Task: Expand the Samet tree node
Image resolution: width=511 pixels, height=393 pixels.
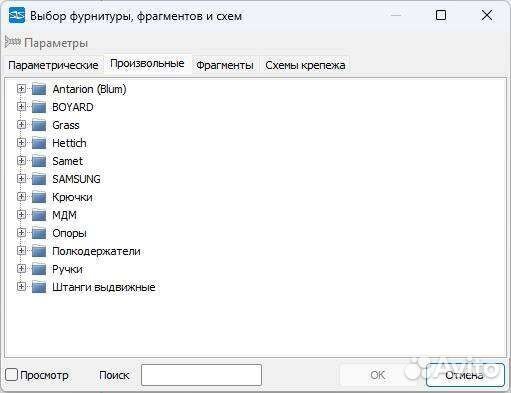Action: click(21, 161)
